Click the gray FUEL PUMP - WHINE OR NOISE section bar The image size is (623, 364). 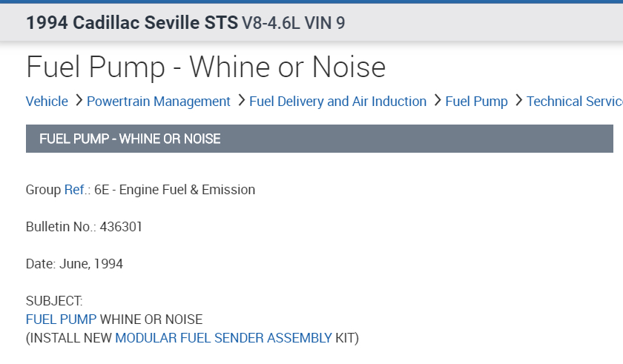pyautogui.click(x=320, y=139)
